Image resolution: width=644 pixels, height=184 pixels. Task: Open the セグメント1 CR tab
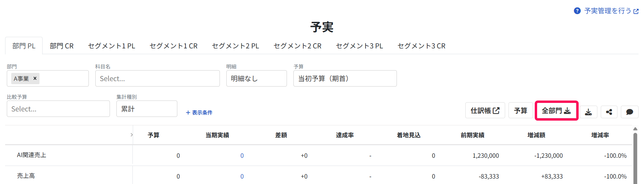tap(174, 46)
